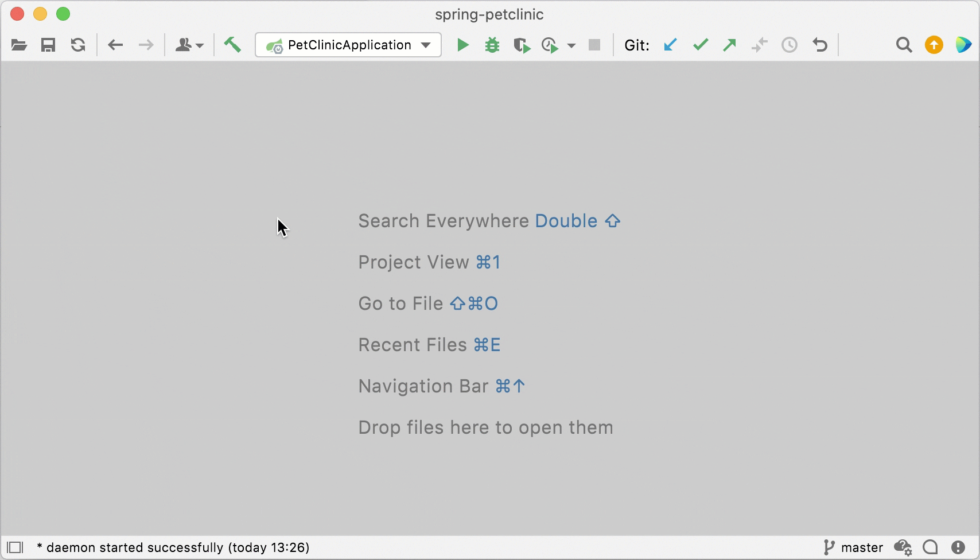Screen dimensions: 980x560
Task: Update project with the blue Git arrow
Action: coord(670,45)
